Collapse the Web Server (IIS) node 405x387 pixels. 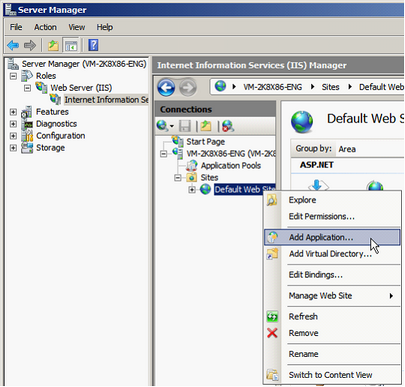[27, 88]
